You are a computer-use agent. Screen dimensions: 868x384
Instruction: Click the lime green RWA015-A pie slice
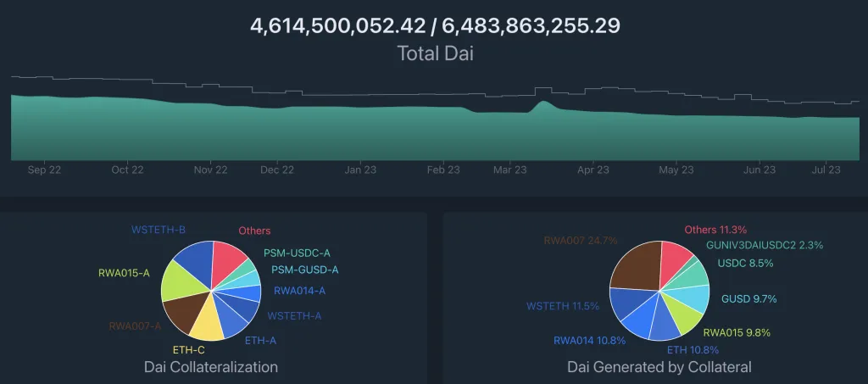click(180, 281)
